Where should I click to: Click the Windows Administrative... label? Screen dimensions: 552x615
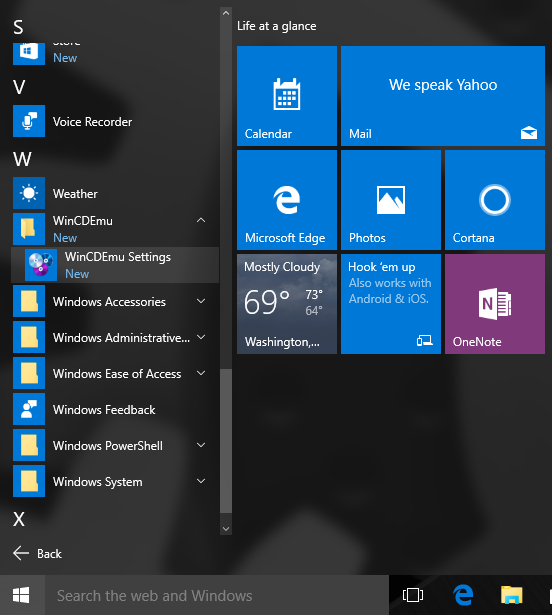click(x=122, y=338)
